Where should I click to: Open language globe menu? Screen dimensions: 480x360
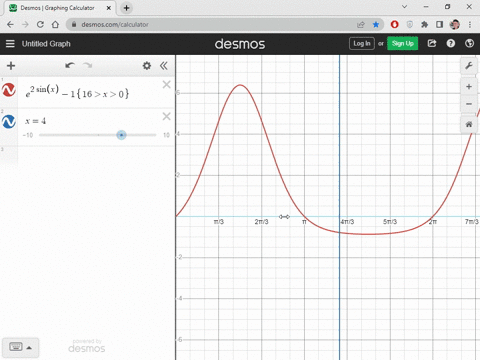(469, 43)
